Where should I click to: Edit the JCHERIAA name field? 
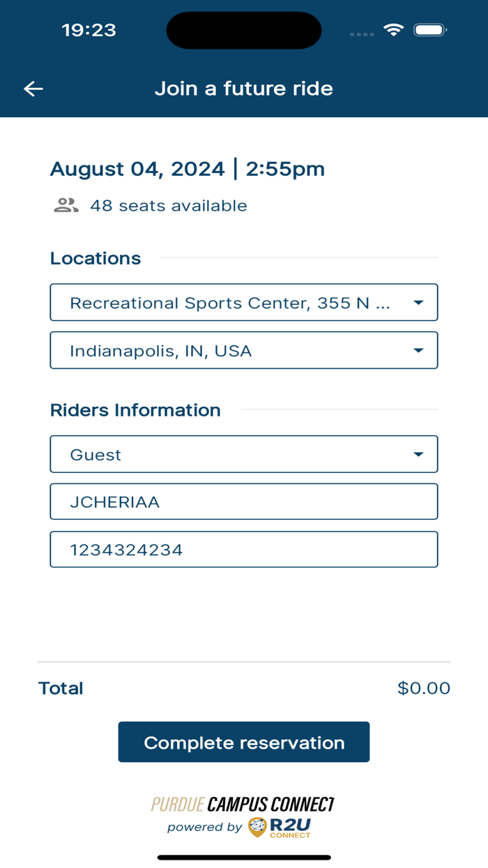tap(243, 502)
